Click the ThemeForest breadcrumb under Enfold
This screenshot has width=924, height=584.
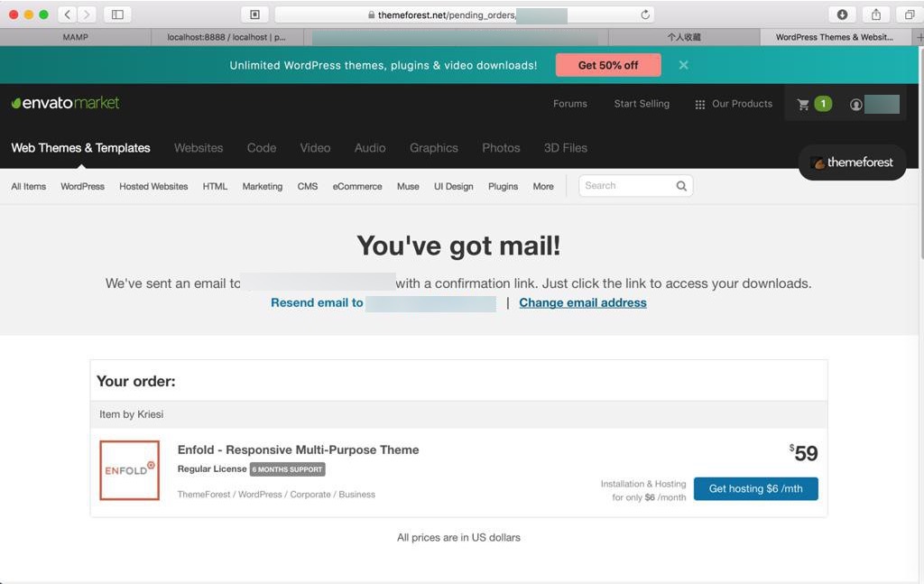(204, 495)
